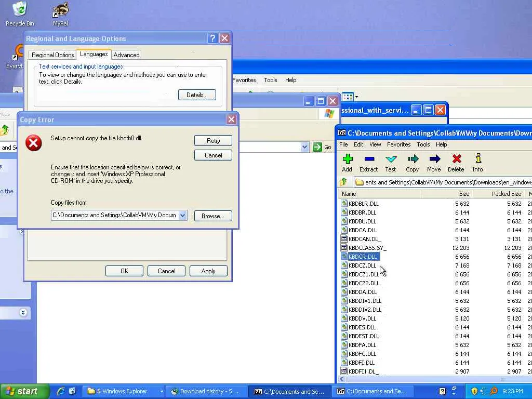Click Apply in Regional and Language Options
Viewport: 532px width, 399px height.
(208, 271)
